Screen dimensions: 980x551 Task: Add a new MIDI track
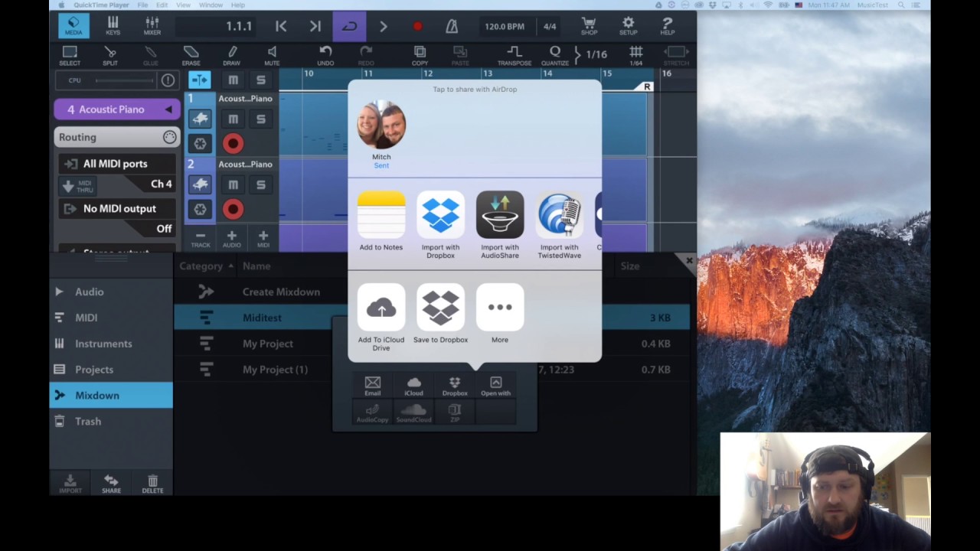point(263,239)
